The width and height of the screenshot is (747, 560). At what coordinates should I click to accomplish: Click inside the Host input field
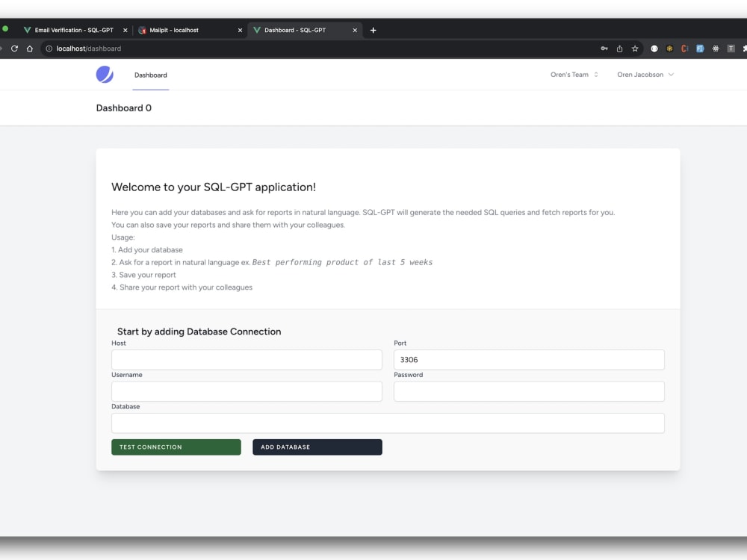pyautogui.click(x=247, y=359)
